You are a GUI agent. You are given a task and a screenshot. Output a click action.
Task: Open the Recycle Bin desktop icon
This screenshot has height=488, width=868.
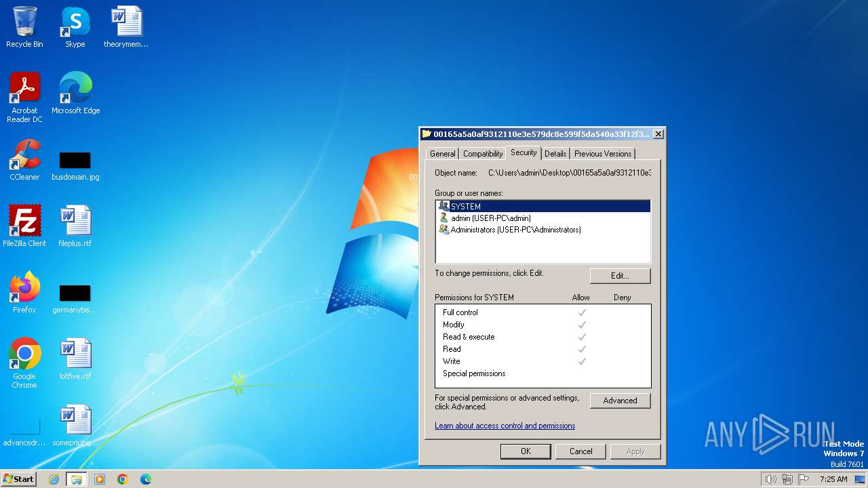24,27
